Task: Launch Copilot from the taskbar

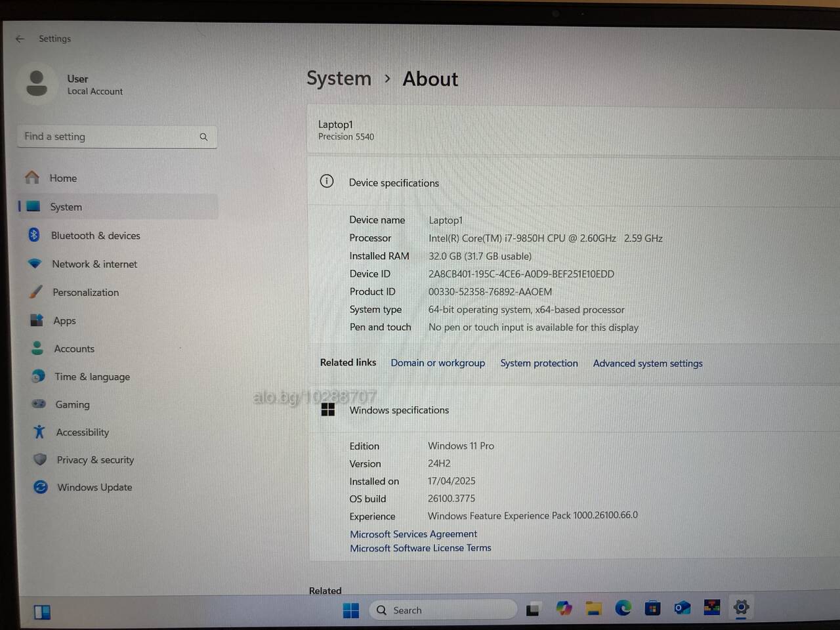Action: click(564, 608)
